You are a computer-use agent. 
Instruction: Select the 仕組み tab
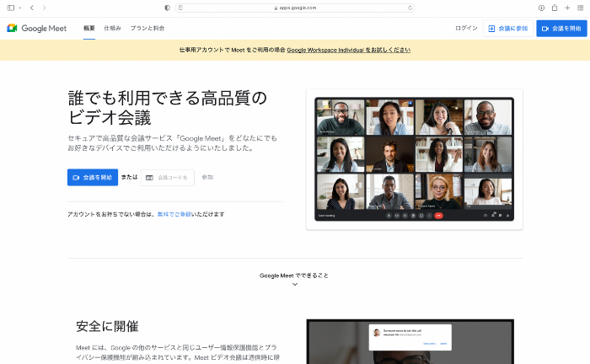pyautogui.click(x=112, y=28)
